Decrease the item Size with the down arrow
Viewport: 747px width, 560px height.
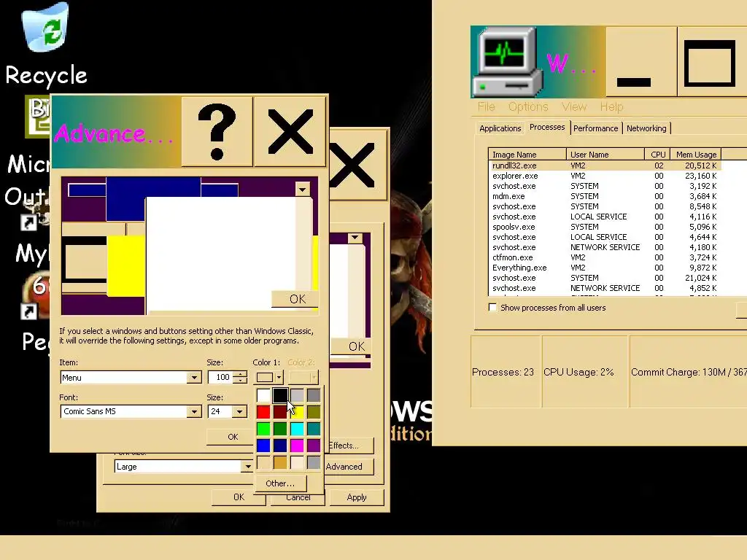(x=241, y=381)
